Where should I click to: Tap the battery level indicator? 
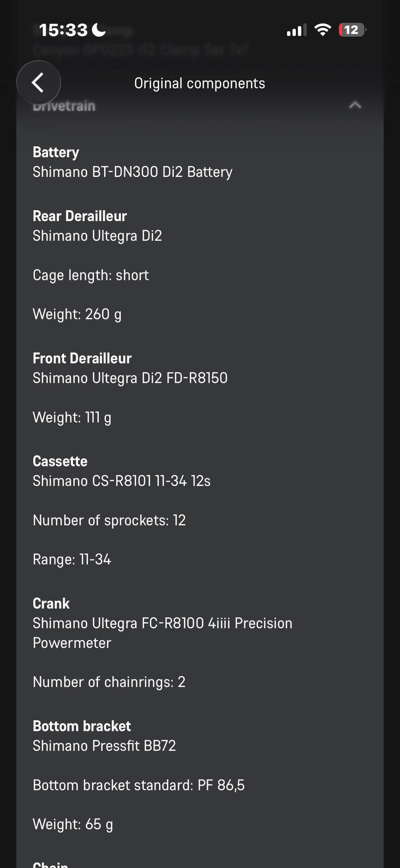pyautogui.click(x=352, y=30)
